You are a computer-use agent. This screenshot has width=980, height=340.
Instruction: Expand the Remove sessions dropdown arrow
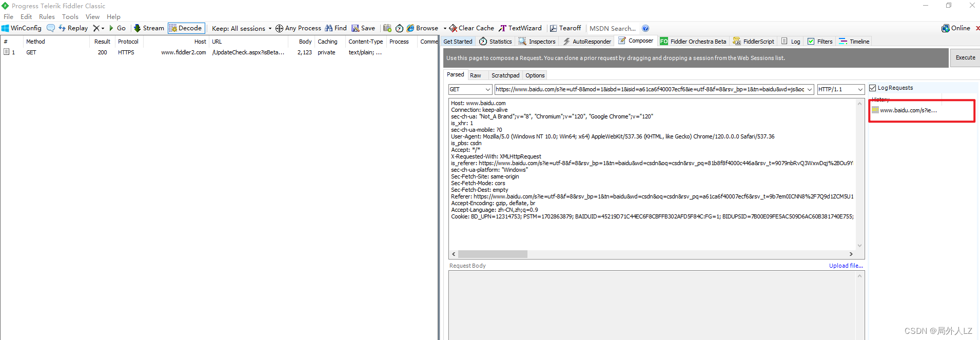point(103,28)
